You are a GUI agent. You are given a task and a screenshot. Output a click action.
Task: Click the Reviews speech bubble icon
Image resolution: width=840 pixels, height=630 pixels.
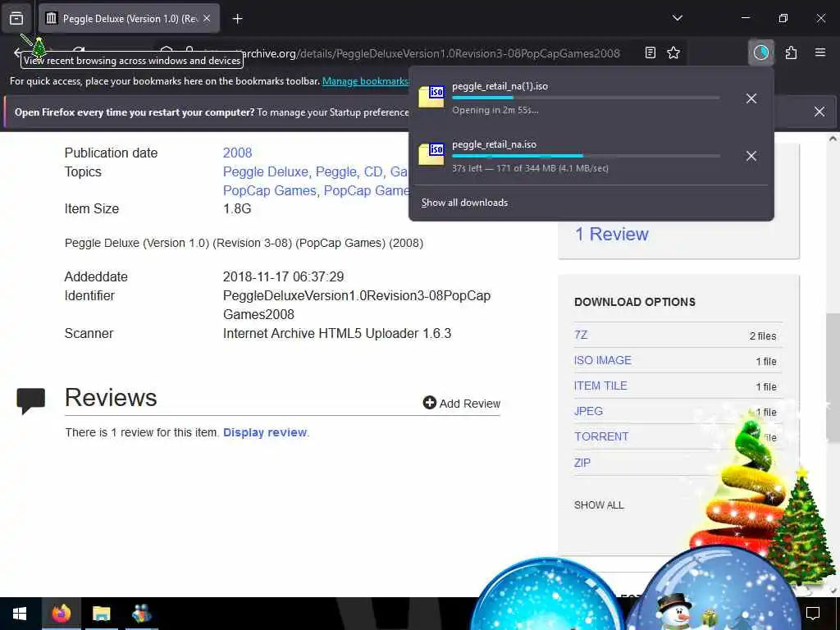click(x=30, y=400)
